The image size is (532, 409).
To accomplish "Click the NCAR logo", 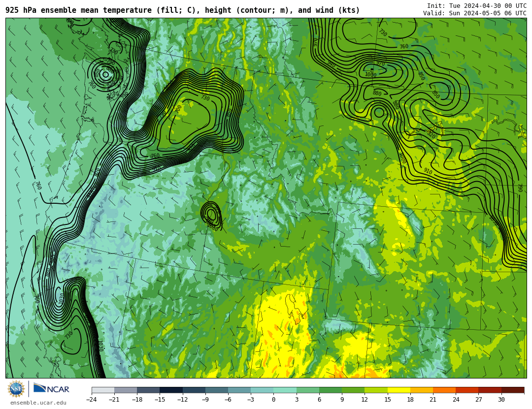I will tap(52, 389).
